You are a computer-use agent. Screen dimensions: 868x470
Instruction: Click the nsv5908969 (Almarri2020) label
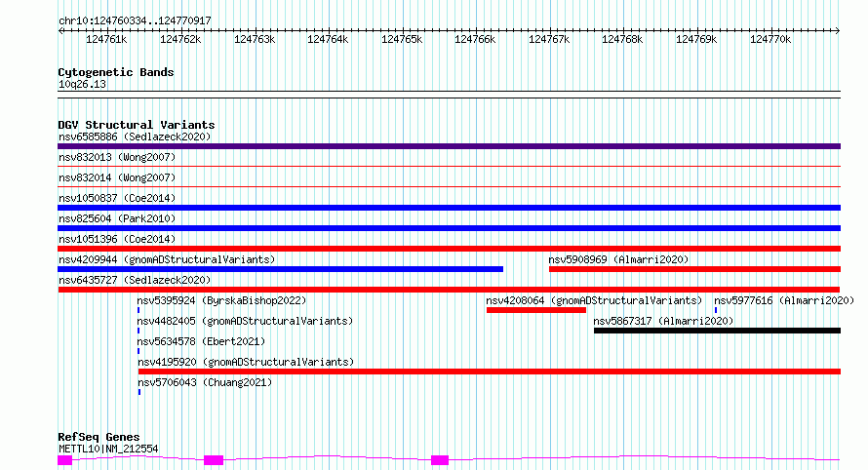pyautogui.click(x=618, y=259)
